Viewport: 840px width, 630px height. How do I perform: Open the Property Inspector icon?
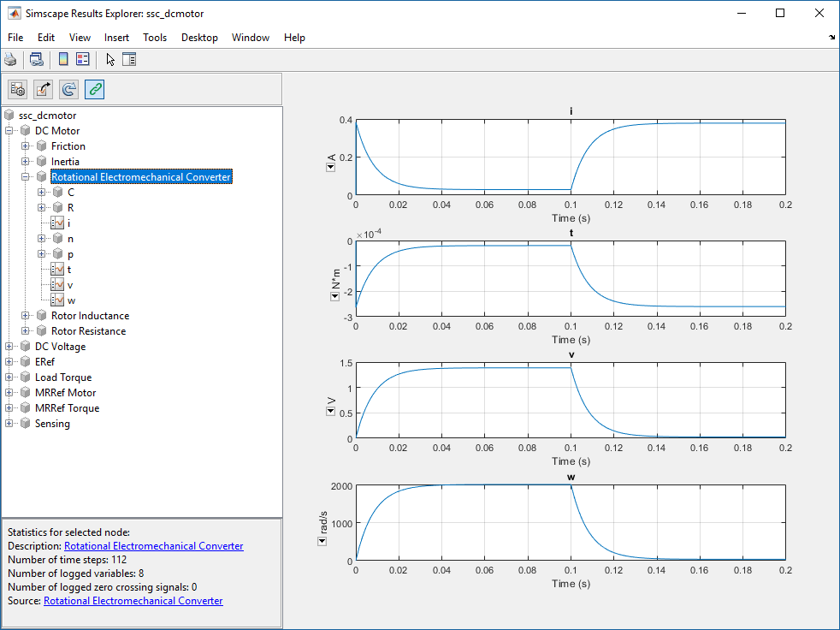[x=129, y=60]
